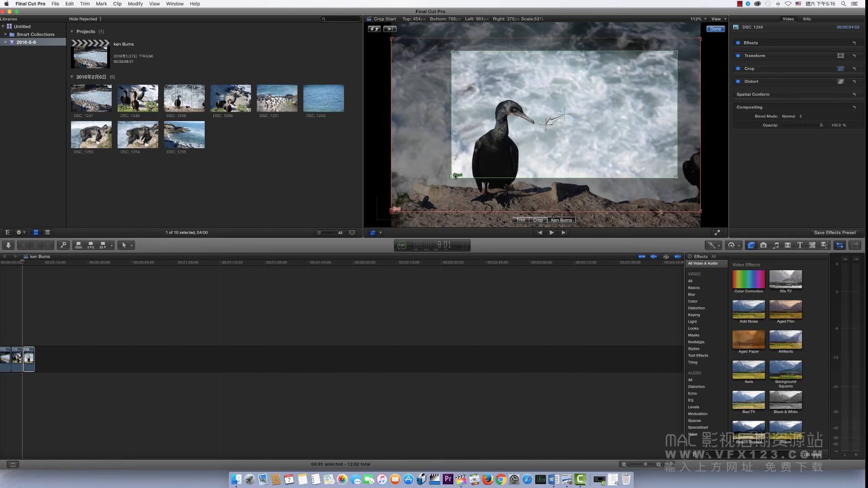Screen dimensions: 868x488
Task: Show the Effects browser
Action: 751,245
